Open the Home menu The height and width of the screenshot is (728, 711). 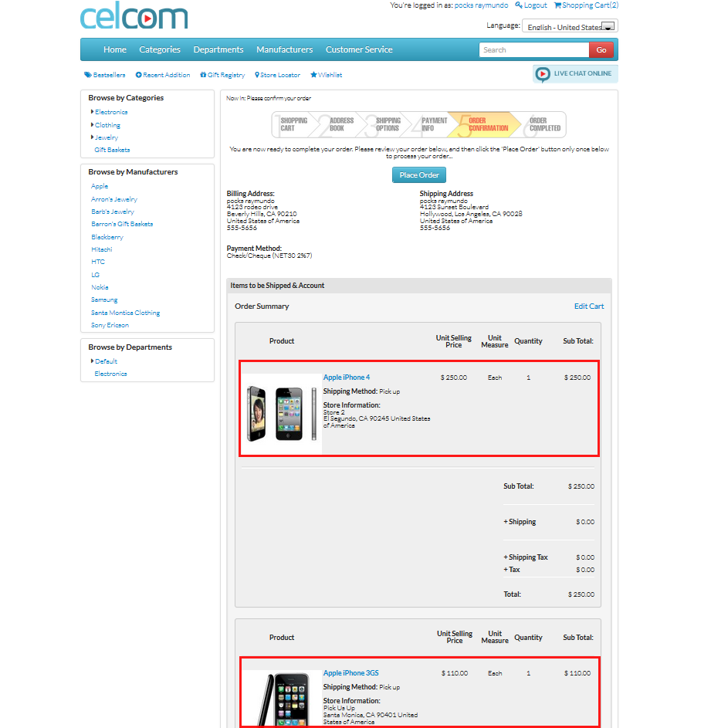coord(115,49)
